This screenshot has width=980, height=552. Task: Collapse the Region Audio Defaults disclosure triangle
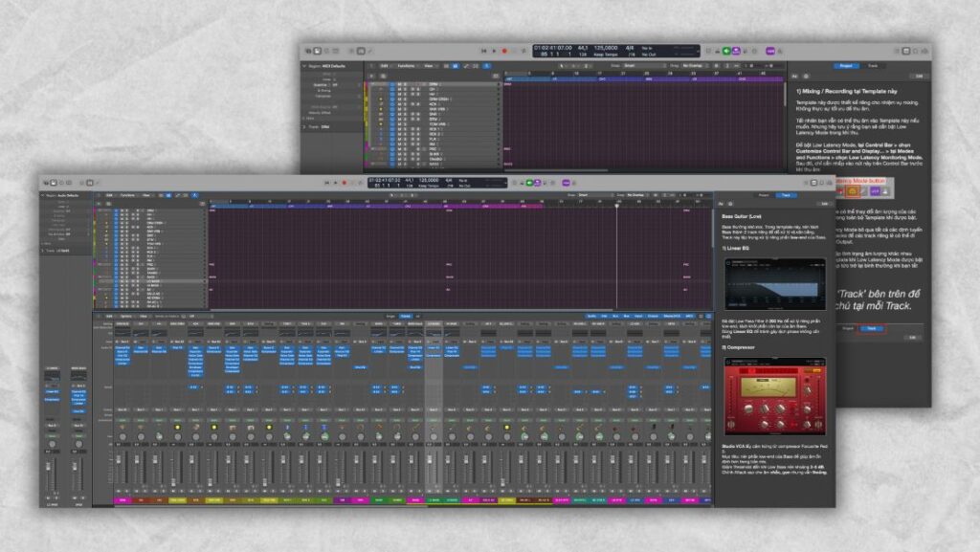[43, 195]
